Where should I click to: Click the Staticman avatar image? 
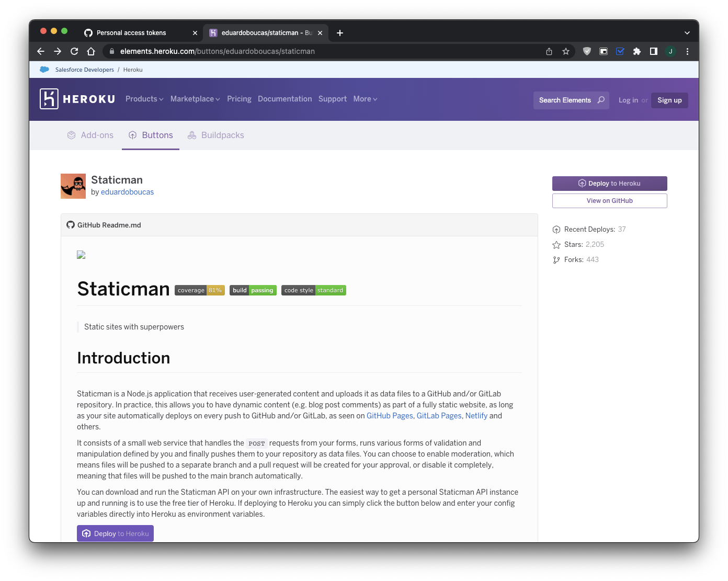click(73, 186)
